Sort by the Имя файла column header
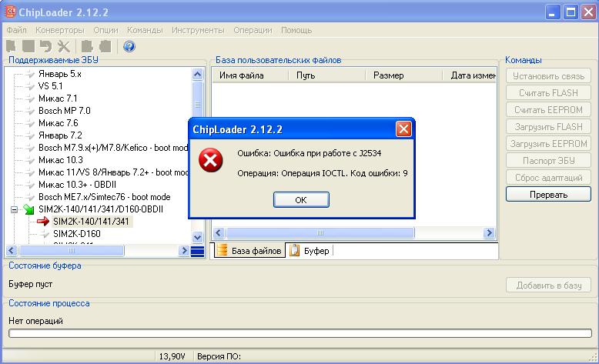Screen dimensions: 599x364 click(249, 75)
